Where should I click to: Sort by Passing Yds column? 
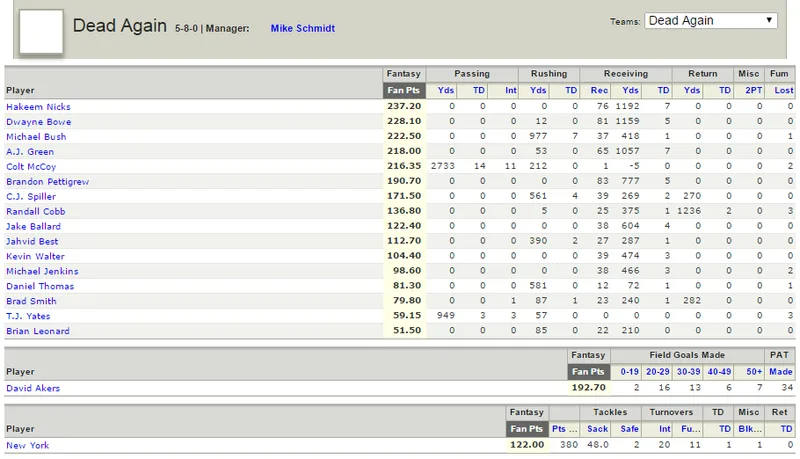point(445,90)
